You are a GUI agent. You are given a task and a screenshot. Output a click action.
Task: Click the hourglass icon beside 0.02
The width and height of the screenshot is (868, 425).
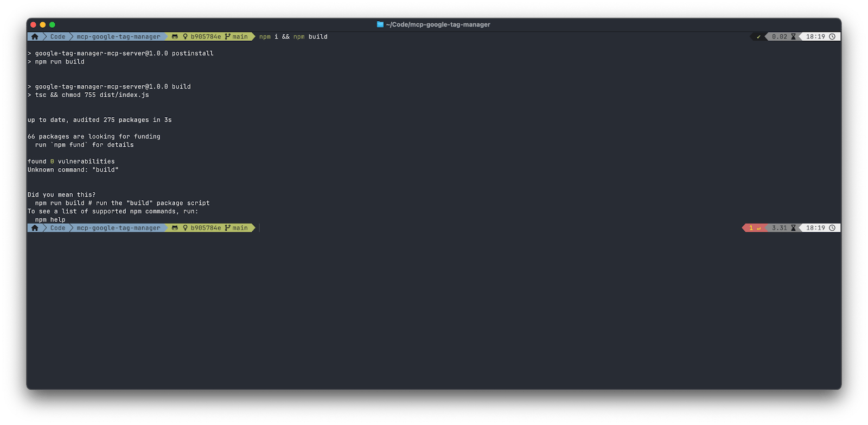(793, 37)
